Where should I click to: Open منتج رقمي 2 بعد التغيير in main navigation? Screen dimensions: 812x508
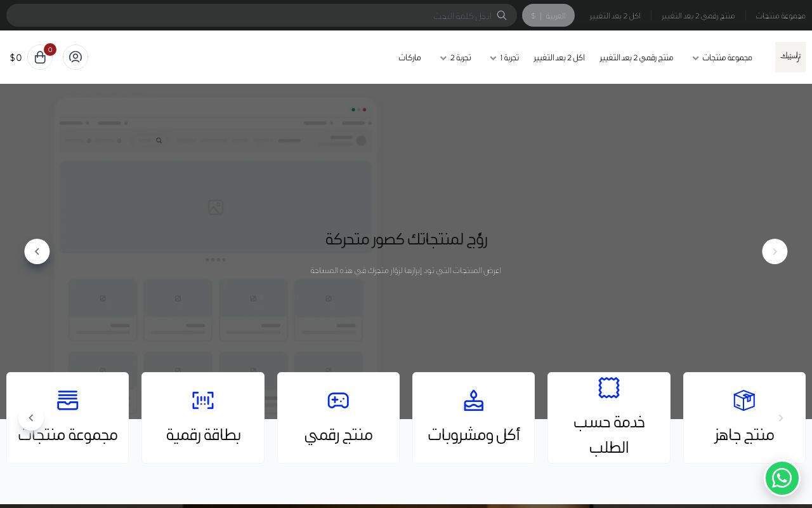[x=636, y=58]
